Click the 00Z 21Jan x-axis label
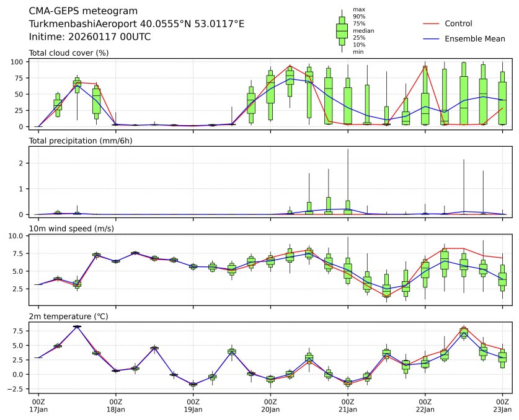This screenshot has width=519, height=420. [x=347, y=405]
